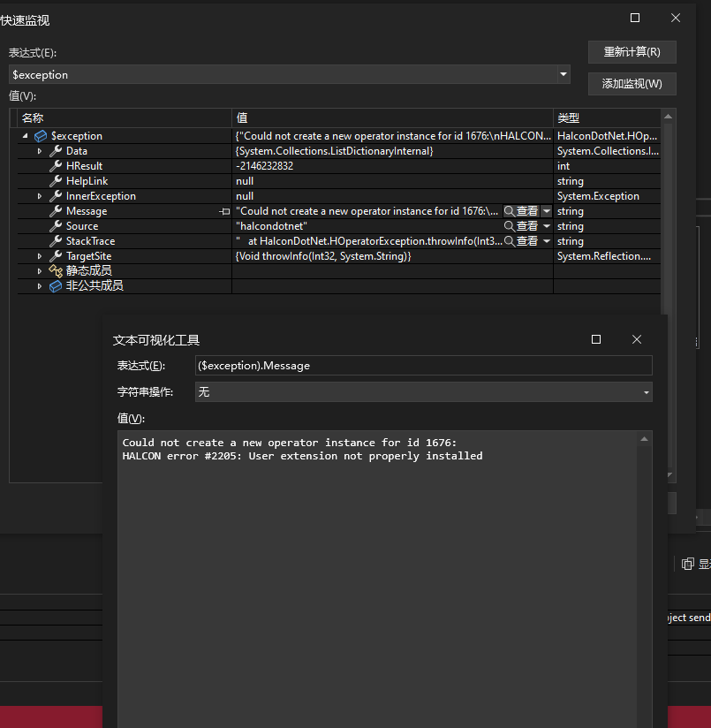Select the HelpLink row name

[x=87, y=181]
